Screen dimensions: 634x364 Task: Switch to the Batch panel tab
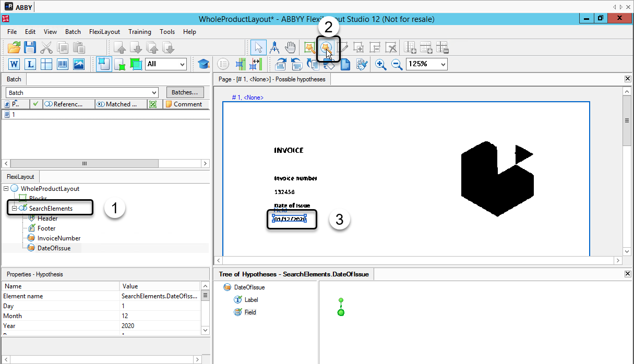coord(14,79)
